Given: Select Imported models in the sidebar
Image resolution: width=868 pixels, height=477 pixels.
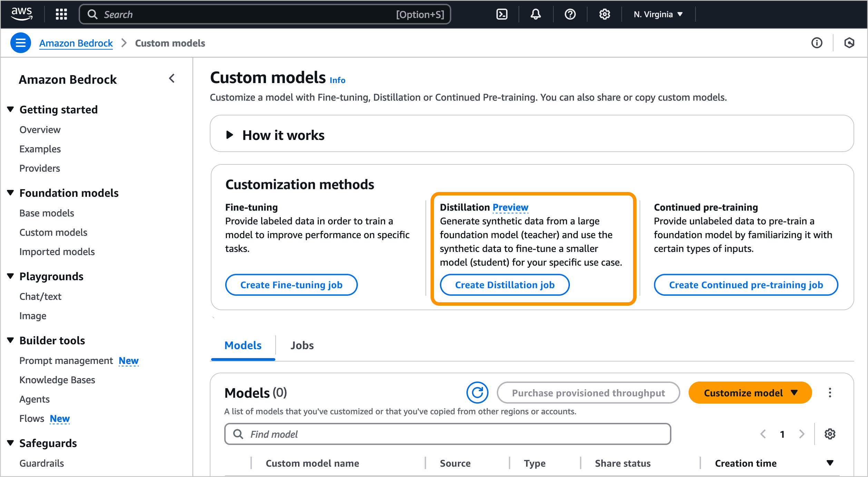Looking at the screenshot, I should point(57,252).
